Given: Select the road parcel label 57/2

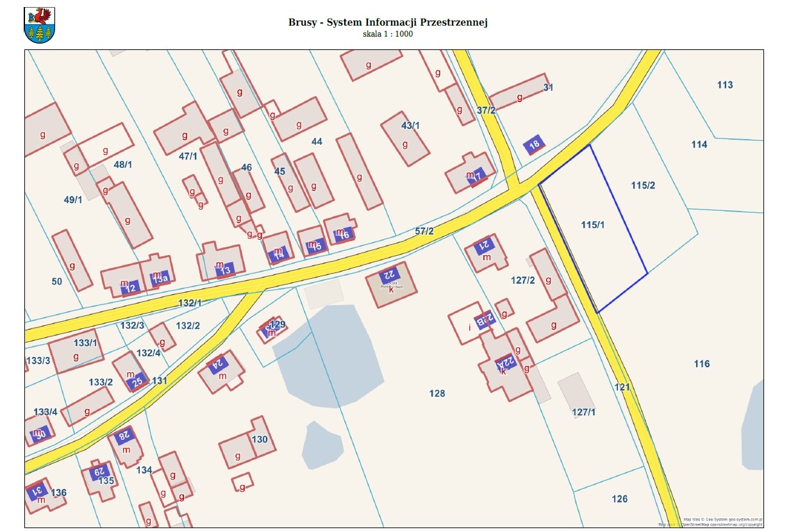Looking at the screenshot, I should tap(424, 231).
